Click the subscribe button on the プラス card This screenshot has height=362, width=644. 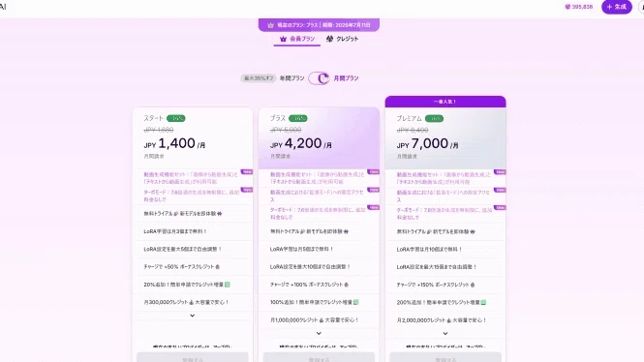pos(319,357)
